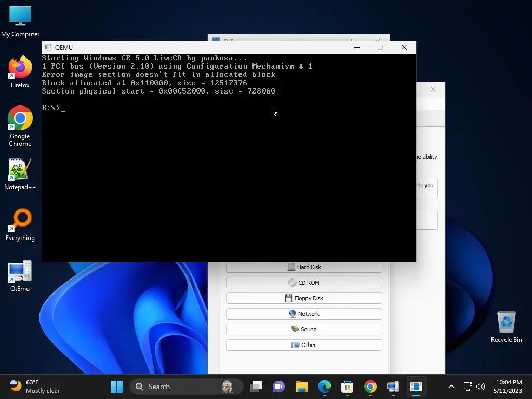This screenshot has height=399, width=532.
Task: Select Network in the QtEmu window
Action: 304,314
